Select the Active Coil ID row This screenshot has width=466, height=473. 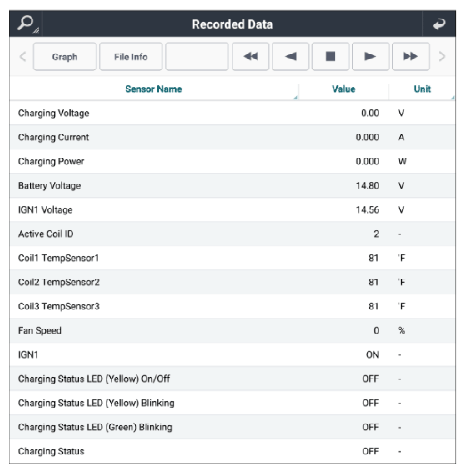pos(233,234)
